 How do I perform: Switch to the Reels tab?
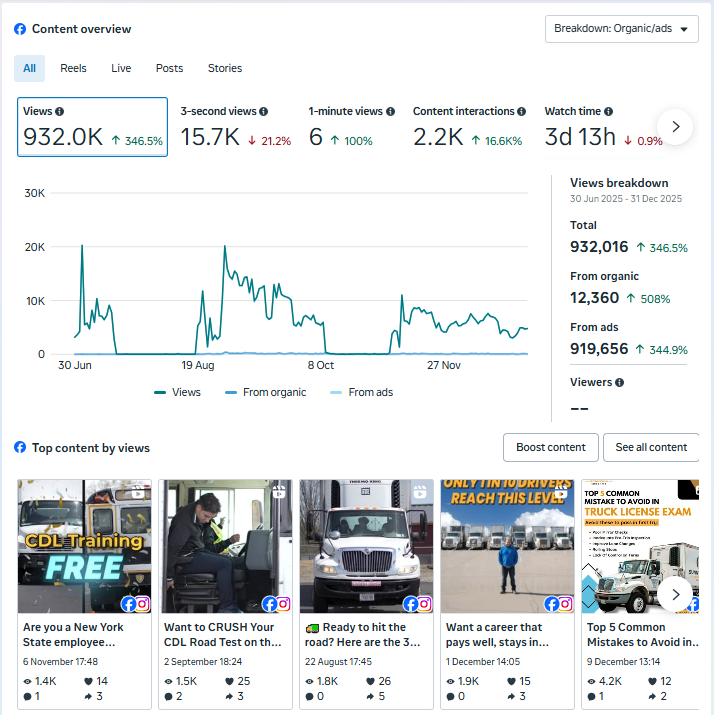click(73, 68)
